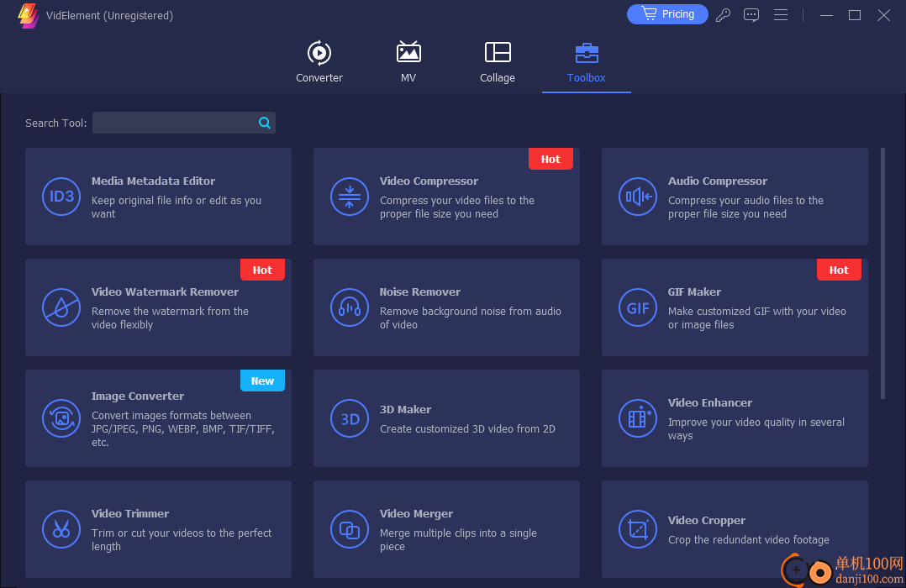Open Video Merger title text
Image resolution: width=906 pixels, height=588 pixels.
point(416,513)
